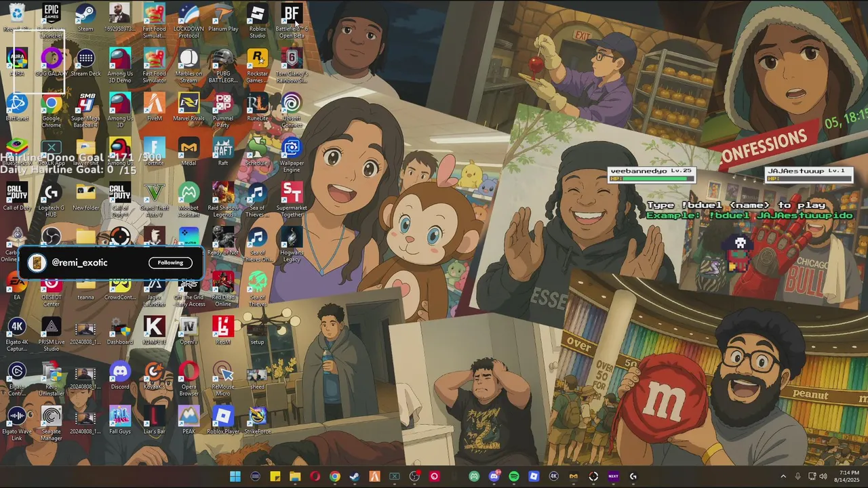Open Red Dead Online desktop shortcut
Screen dimensions: 868x488
coord(223,288)
